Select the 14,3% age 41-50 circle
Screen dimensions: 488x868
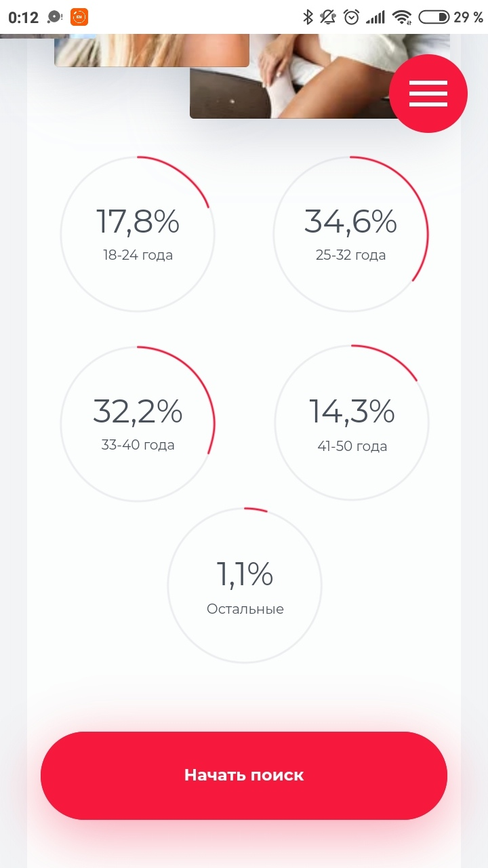[351, 424]
